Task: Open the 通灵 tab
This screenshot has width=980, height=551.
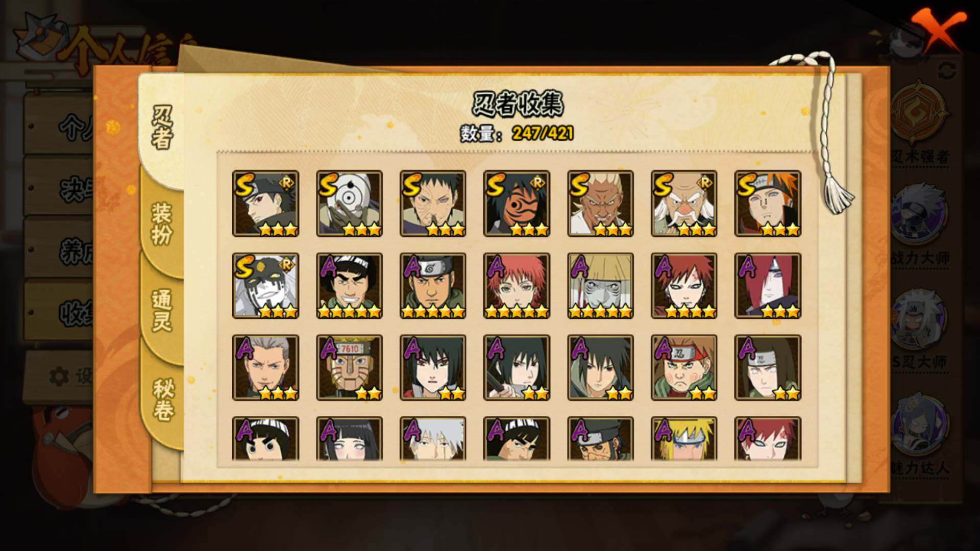Action: (162, 310)
